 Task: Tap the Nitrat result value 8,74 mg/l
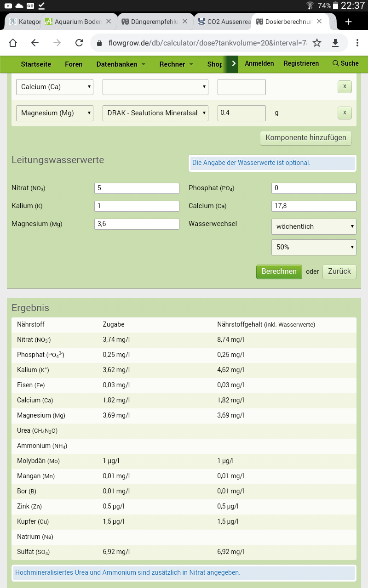pos(230,339)
